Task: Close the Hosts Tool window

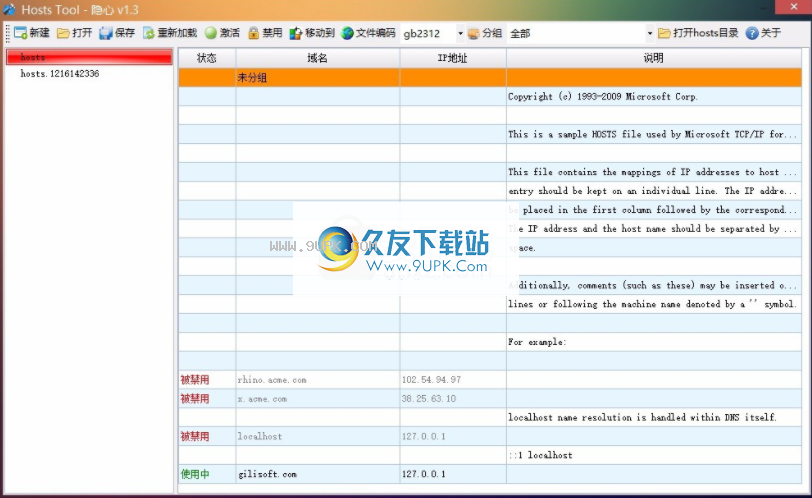Action: (793, 7)
